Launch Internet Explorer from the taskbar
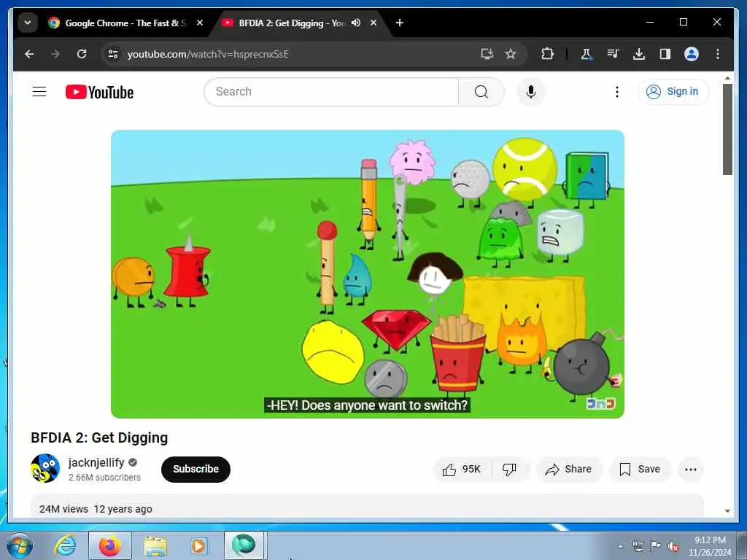 (x=65, y=545)
